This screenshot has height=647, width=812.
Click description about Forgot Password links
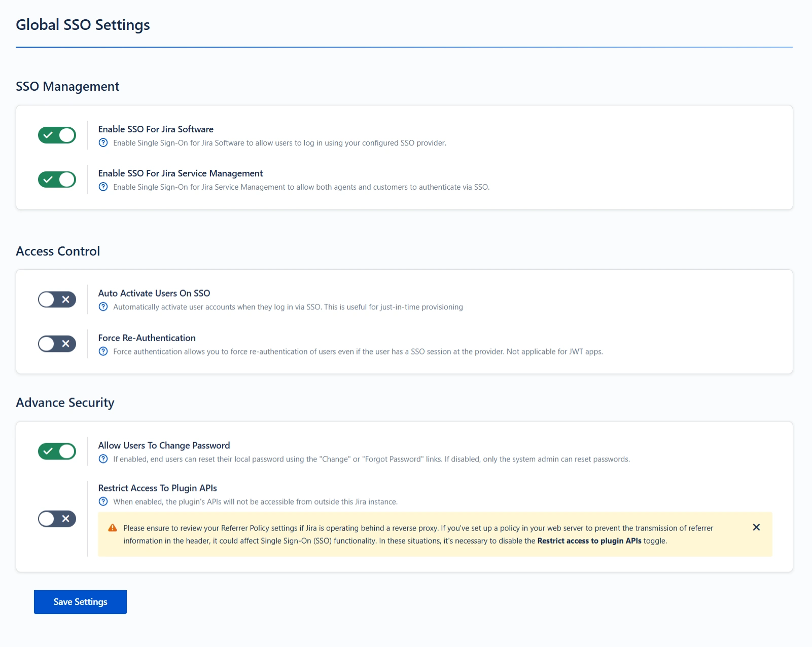[371, 459]
